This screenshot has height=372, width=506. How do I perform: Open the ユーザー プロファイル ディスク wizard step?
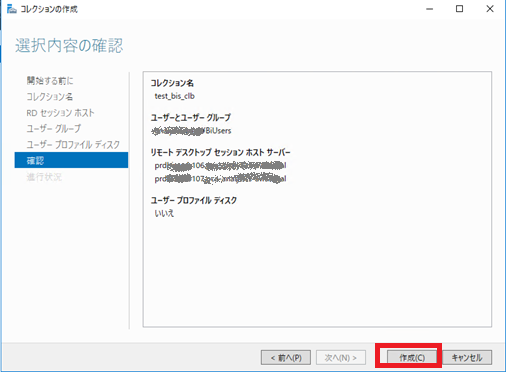point(73,145)
